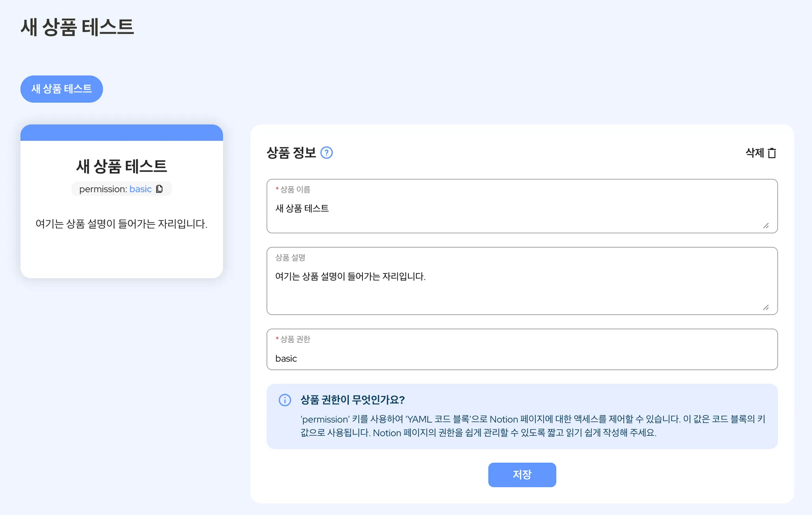The width and height of the screenshot is (812, 515).
Task: Click the resize handle of the 상품 설명 box
Action: 766,307
